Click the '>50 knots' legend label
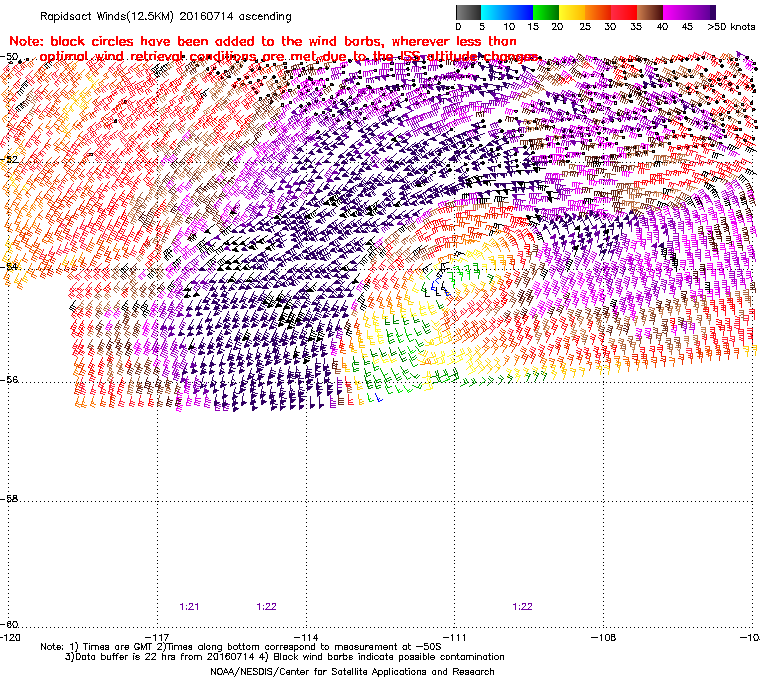The image size is (760, 688). pos(731,27)
